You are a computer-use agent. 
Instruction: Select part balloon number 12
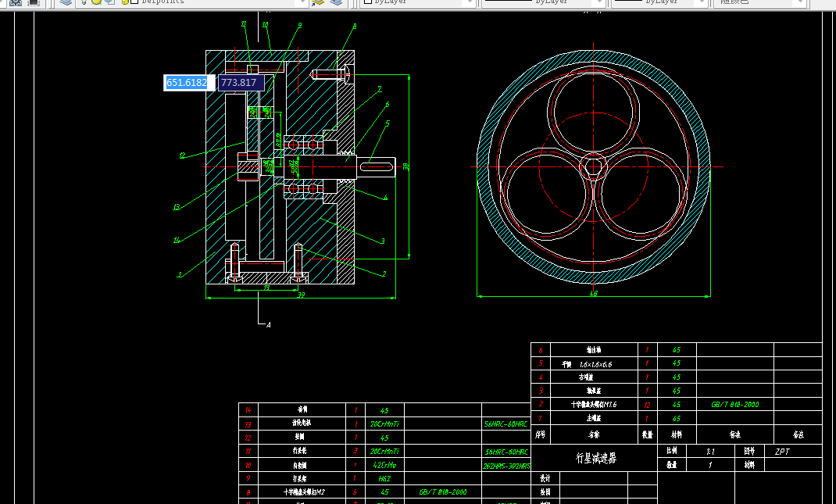pos(182,155)
